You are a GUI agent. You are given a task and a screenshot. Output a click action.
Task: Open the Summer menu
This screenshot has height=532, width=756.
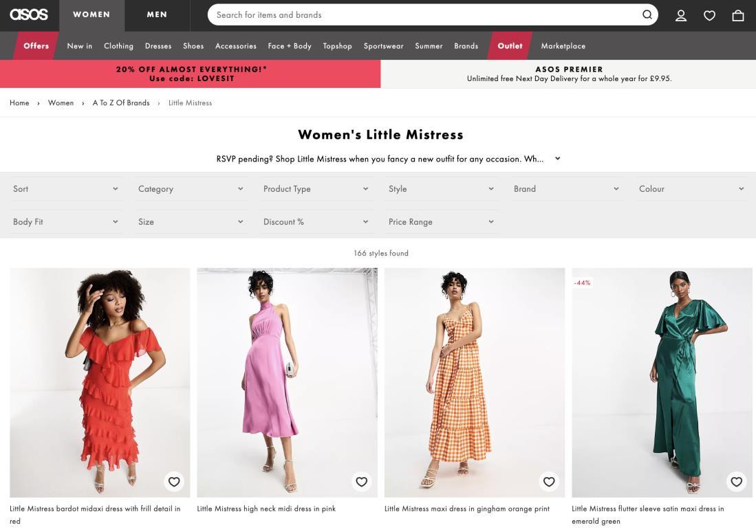[x=429, y=46]
